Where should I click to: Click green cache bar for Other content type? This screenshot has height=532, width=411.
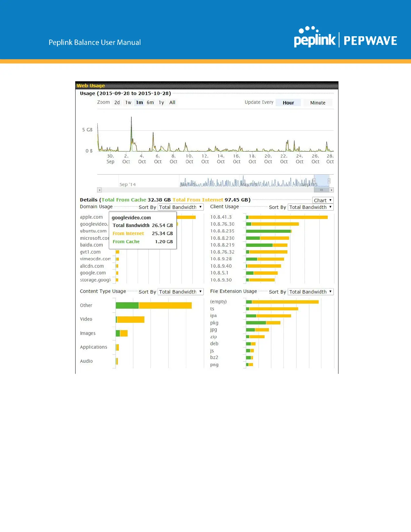click(127, 305)
